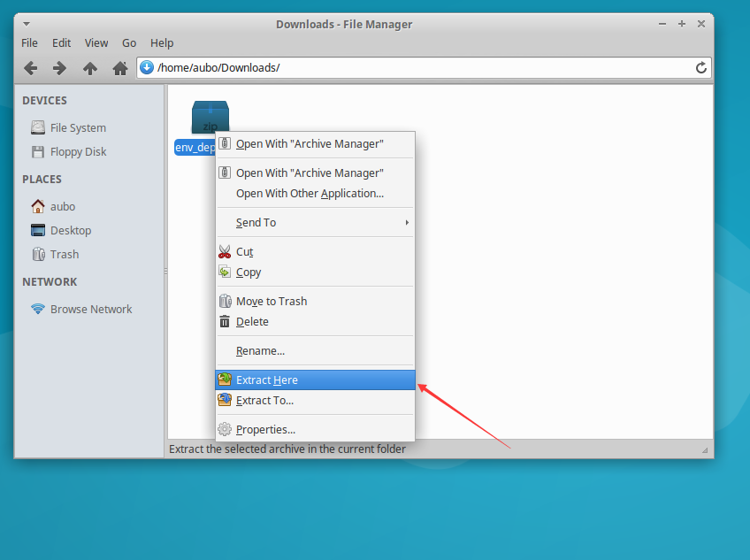Click the resize grip in the status bar corner
750x560 pixels.
pos(705,450)
